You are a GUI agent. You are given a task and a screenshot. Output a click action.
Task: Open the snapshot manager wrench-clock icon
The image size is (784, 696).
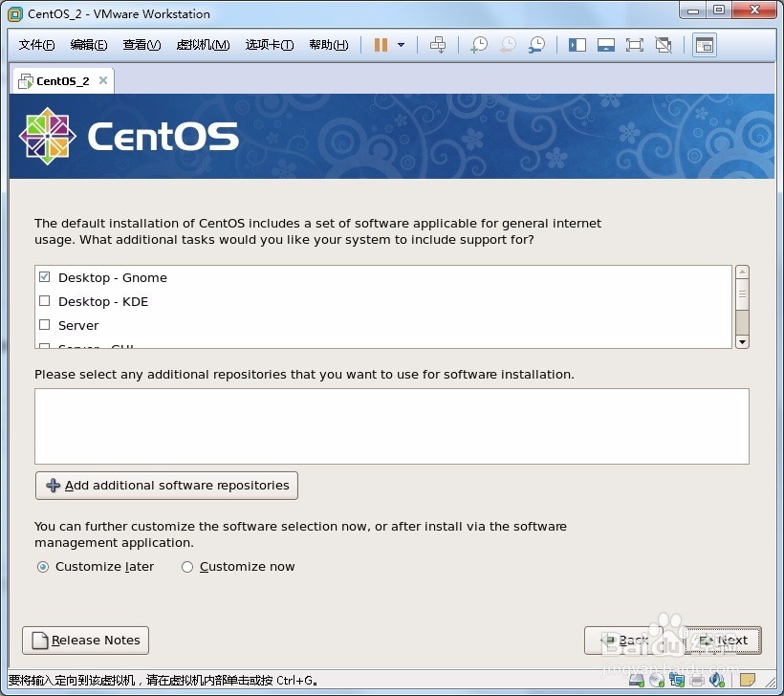click(x=537, y=45)
